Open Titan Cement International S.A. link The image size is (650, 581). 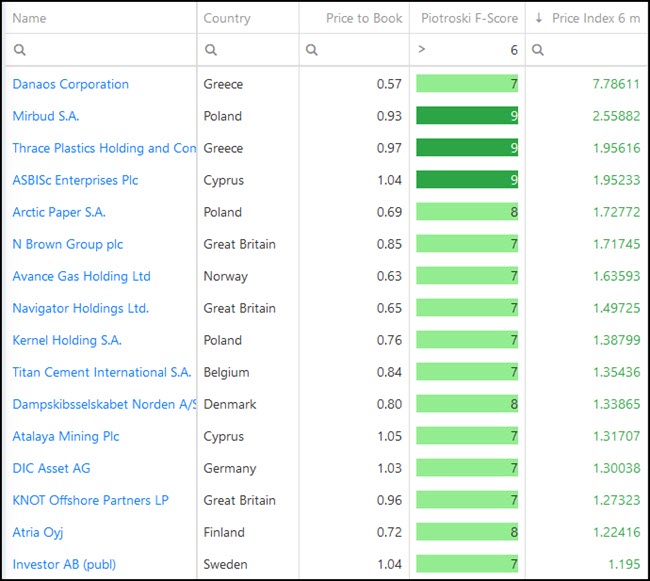102,372
